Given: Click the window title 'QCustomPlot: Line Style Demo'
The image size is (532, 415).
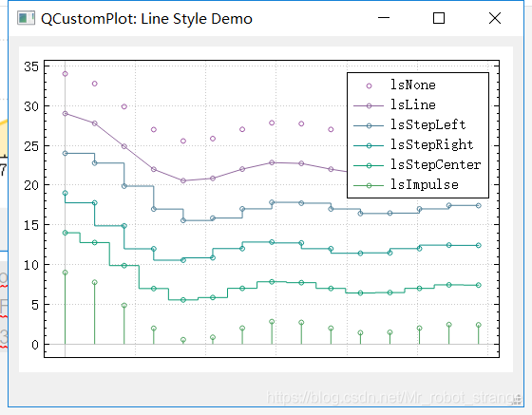Looking at the screenshot, I should click(146, 19).
